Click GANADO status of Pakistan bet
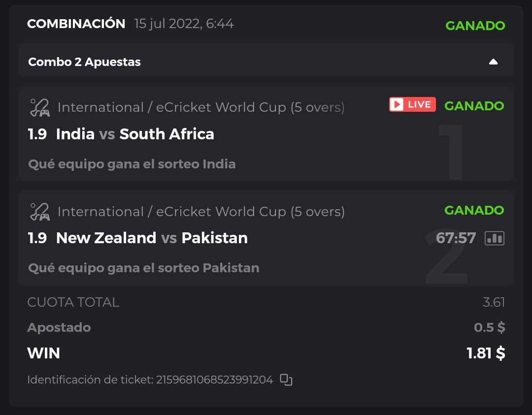This screenshot has height=415, width=532. [474, 210]
